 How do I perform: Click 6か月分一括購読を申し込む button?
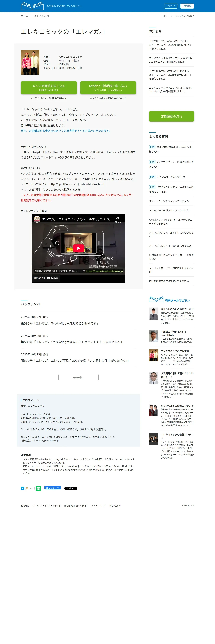(x=108, y=88)
